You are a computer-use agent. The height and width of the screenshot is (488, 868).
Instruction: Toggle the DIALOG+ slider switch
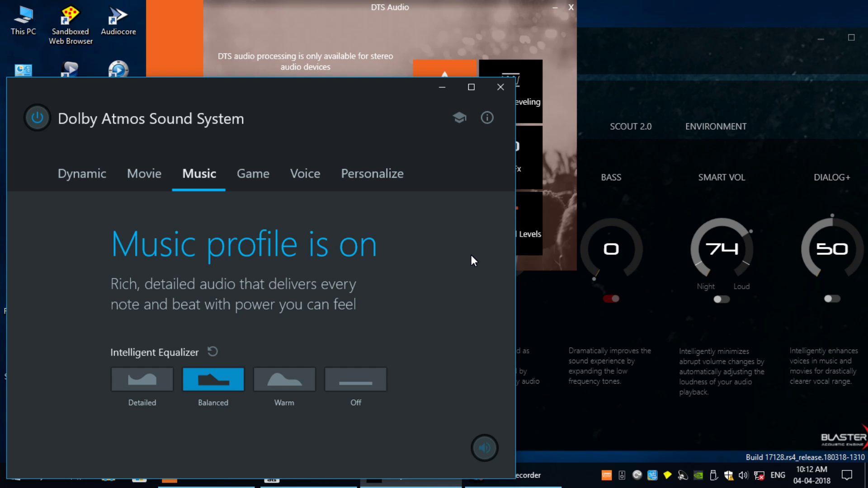(832, 299)
